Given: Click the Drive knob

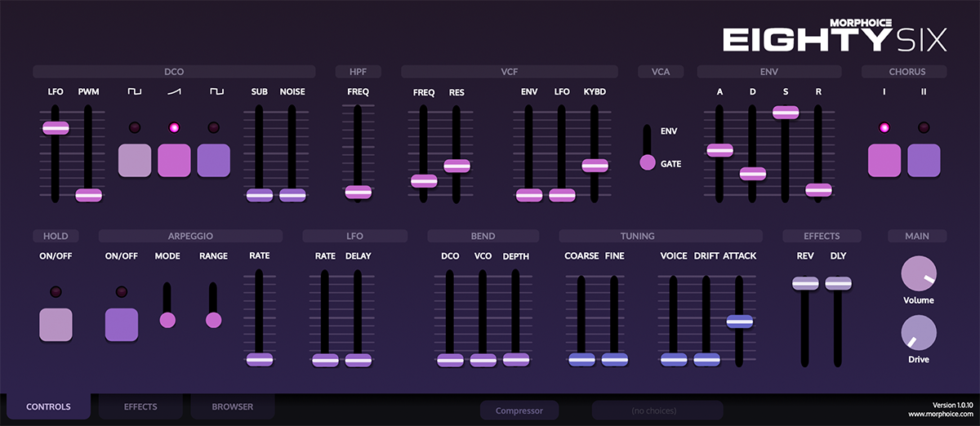Looking at the screenshot, I should coord(918,333).
